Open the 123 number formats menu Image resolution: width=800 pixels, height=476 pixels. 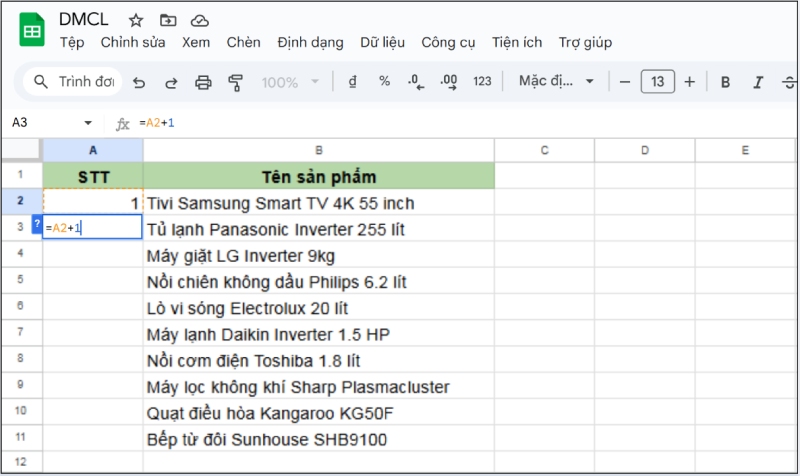pos(482,81)
